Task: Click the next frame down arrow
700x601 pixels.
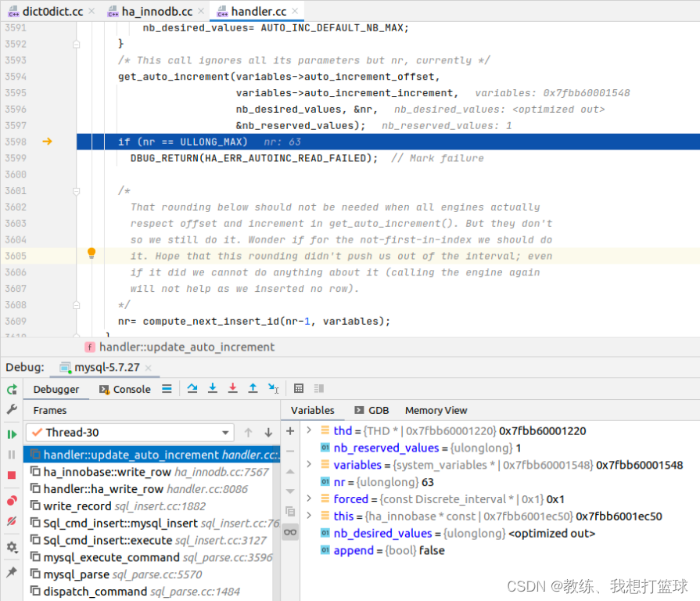Action: pyautogui.click(x=268, y=433)
